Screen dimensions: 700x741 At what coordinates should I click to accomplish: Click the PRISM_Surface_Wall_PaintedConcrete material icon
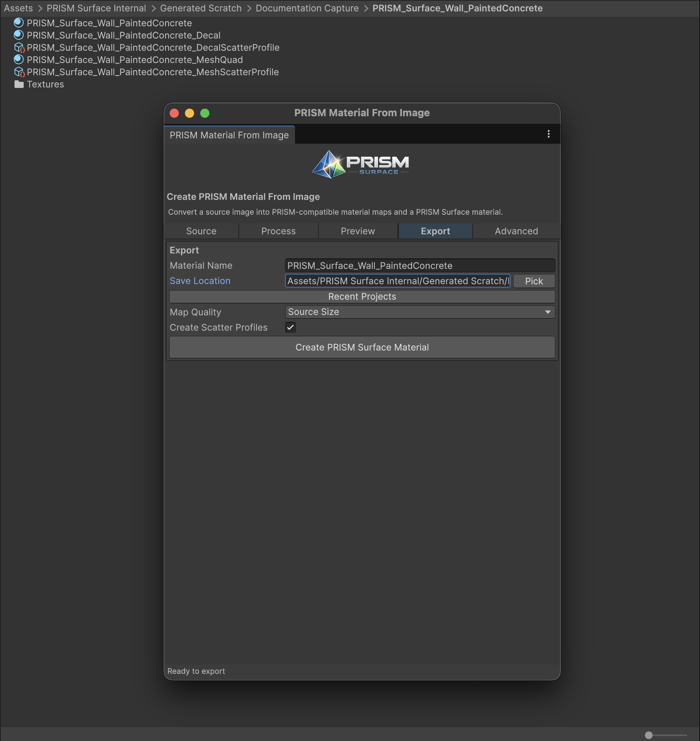click(x=19, y=23)
